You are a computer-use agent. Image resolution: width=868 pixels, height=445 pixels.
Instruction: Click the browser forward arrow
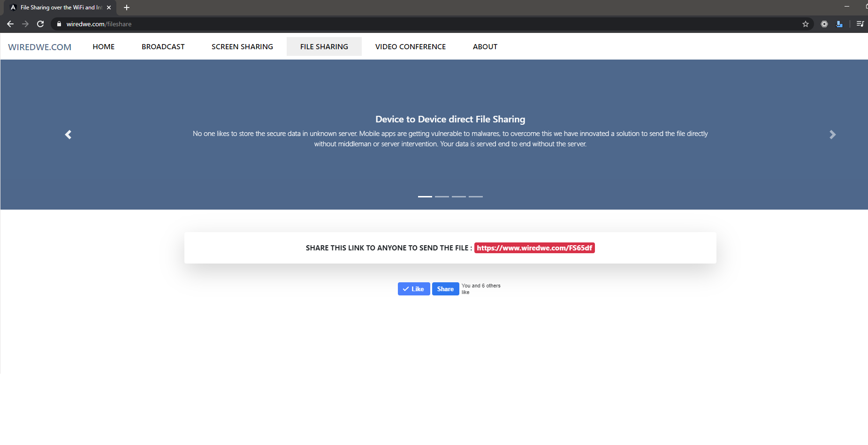25,24
